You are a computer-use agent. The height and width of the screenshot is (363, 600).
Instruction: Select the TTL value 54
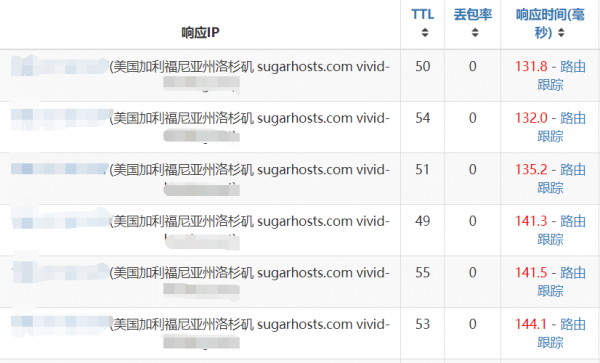pos(423,118)
